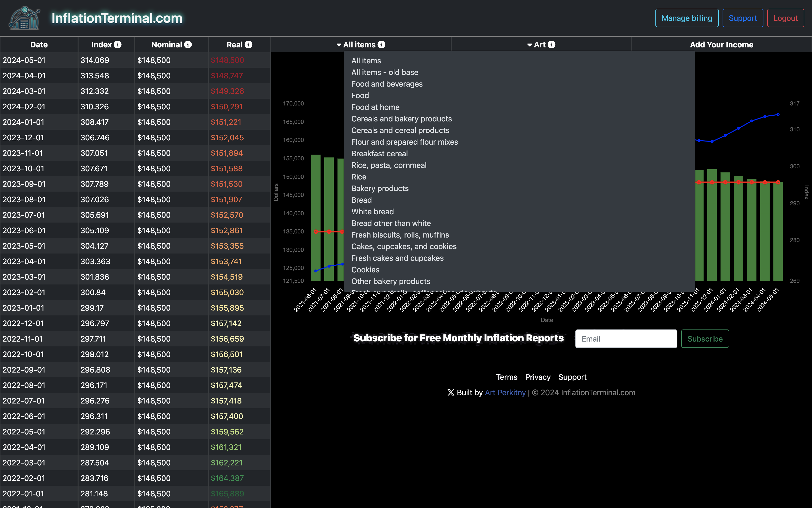
Task: Click the 2023-12-01 date cell
Action: pos(39,137)
